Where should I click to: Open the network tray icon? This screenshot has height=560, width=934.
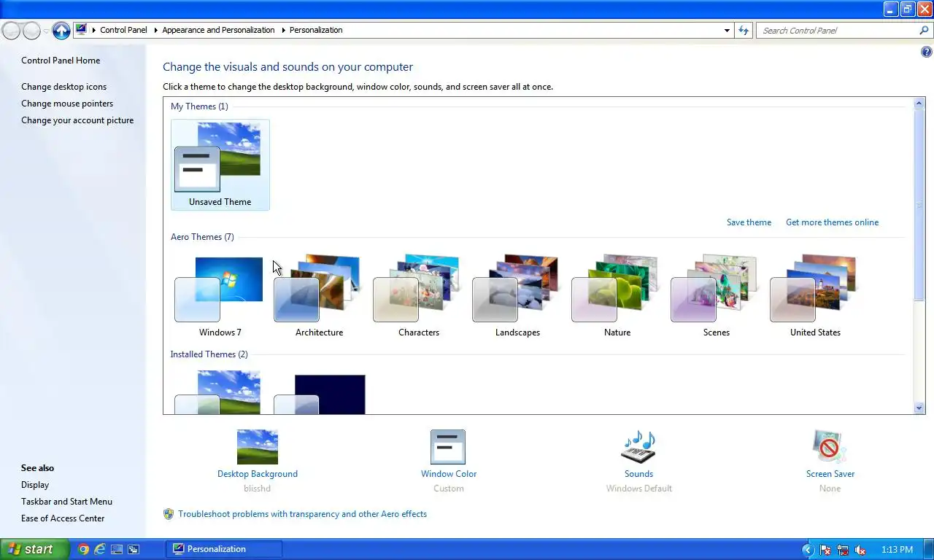843,550
